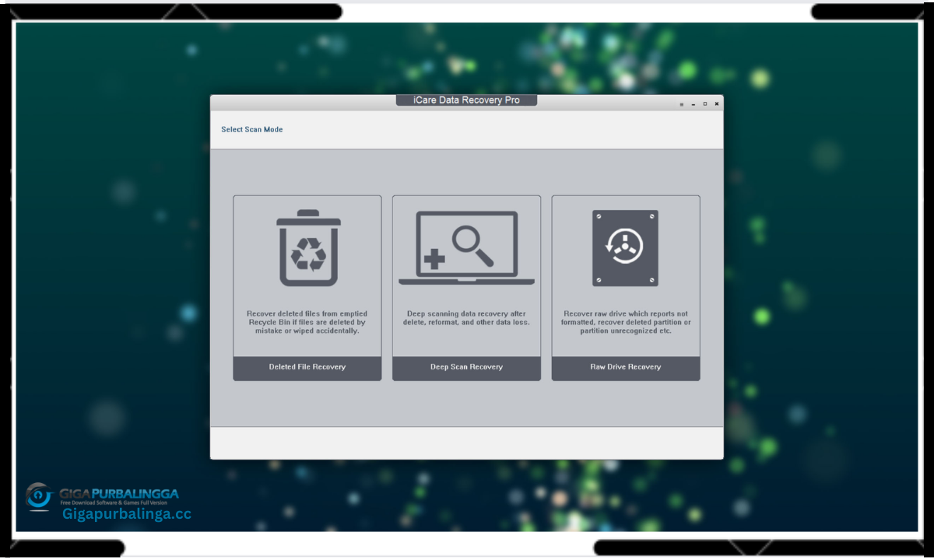This screenshot has width=934, height=560.
Task: Click the hard drive Raw Drive icon
Action: [625, 248]
